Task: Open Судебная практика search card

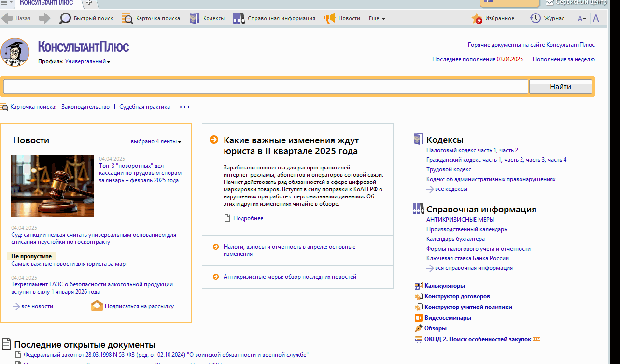Action: click(145, 107)
